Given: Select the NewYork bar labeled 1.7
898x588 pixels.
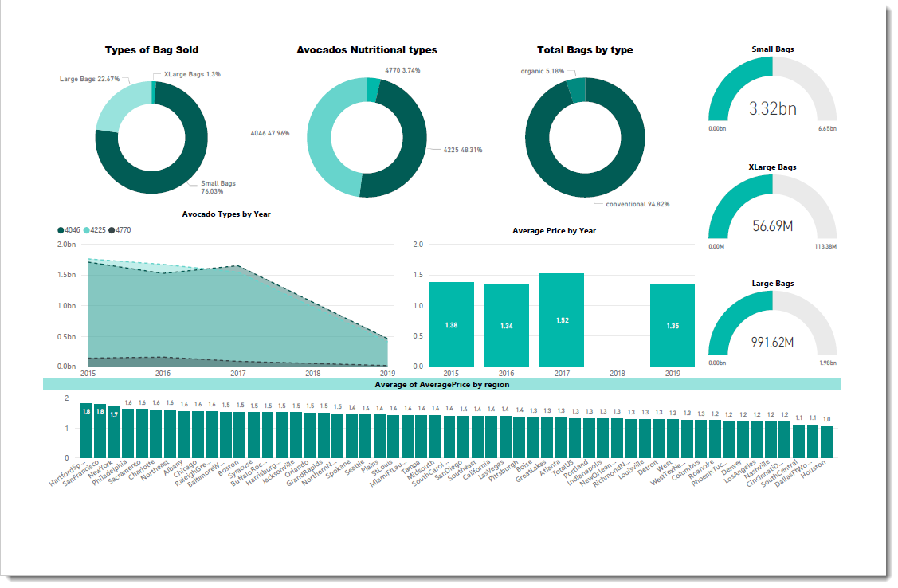Looking at the screenshot, I should click(114, 433).
